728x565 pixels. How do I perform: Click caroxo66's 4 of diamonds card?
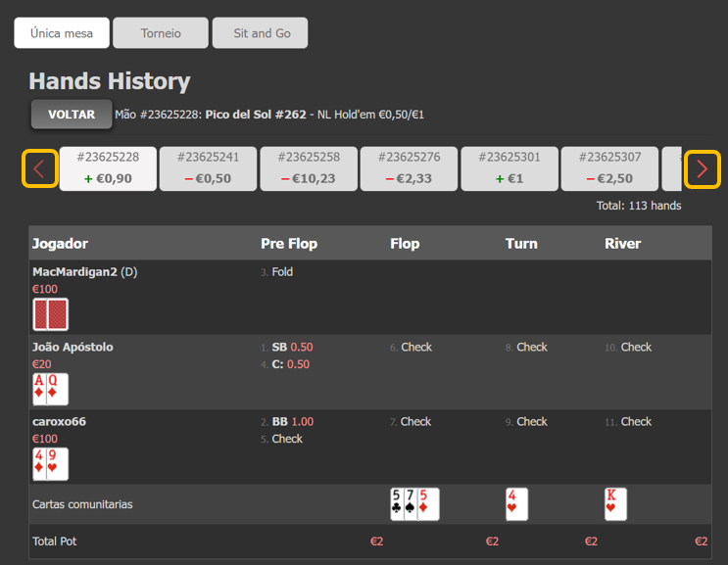[x=41, y=463]
